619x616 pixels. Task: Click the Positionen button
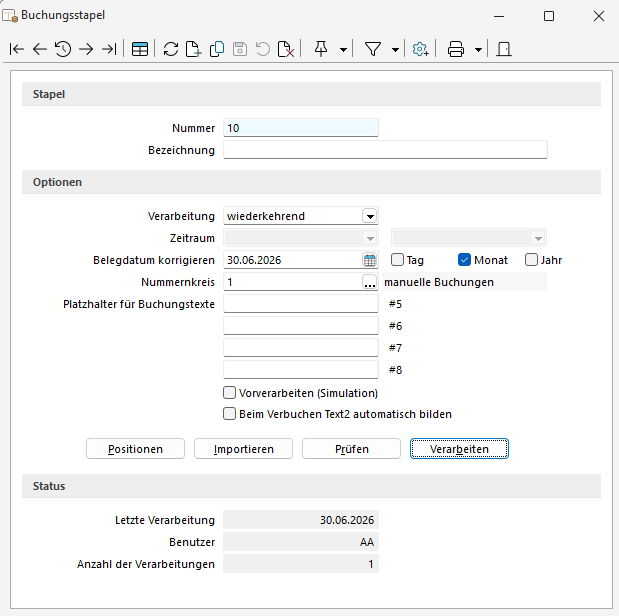[x=135, y=449]
